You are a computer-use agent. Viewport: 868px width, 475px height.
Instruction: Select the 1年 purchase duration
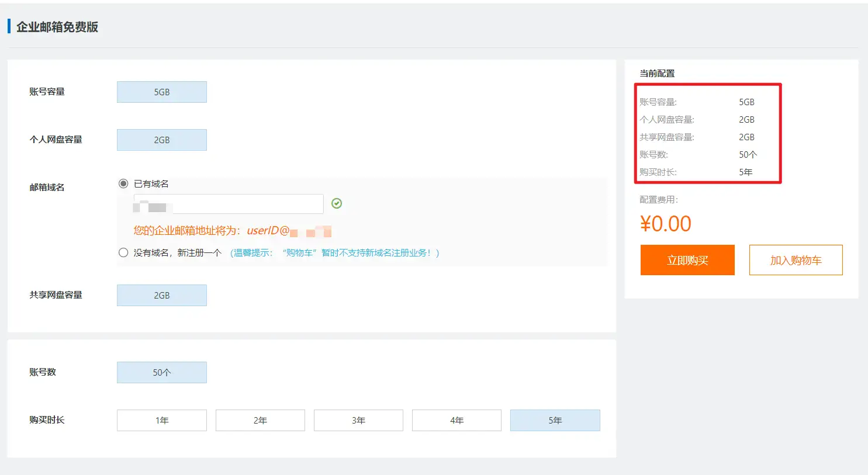coord(161,420)
